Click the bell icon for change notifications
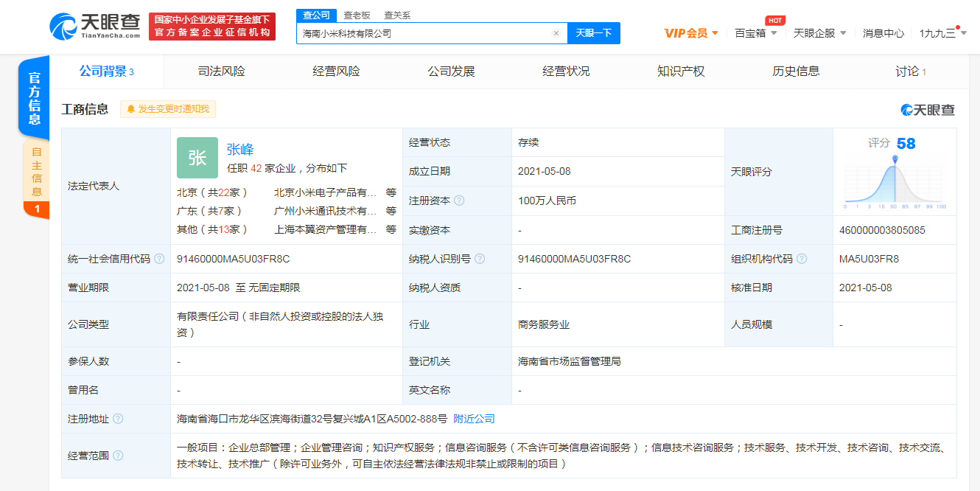The image size is (980, 491). tap(130, 109)
